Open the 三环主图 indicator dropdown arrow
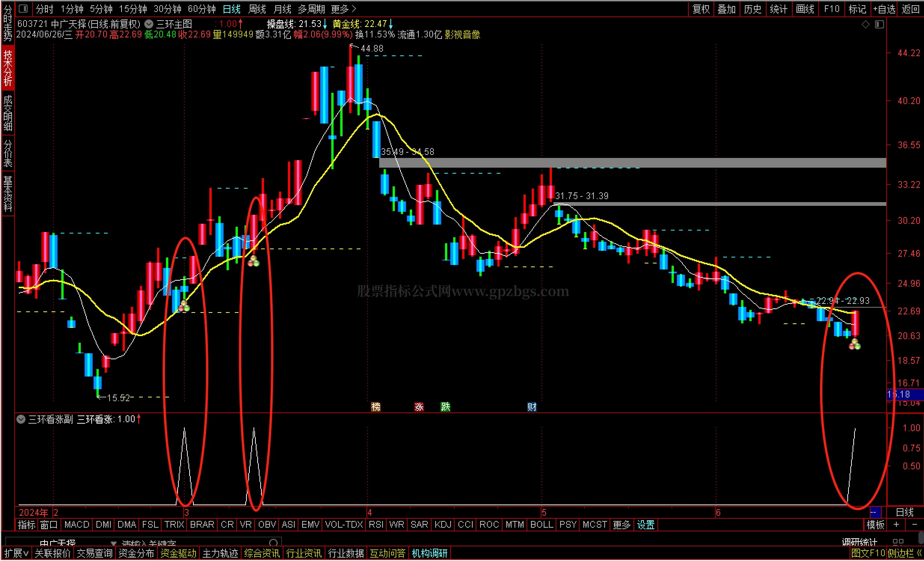This screenshot has height=561, width=924. click(149, 24)
